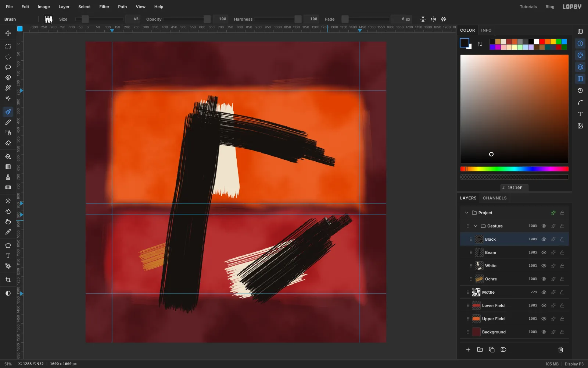588x368 pixels.
Task: Select the Clone Stamp tool
Action: pyautogui.click(x=8, y=177)
